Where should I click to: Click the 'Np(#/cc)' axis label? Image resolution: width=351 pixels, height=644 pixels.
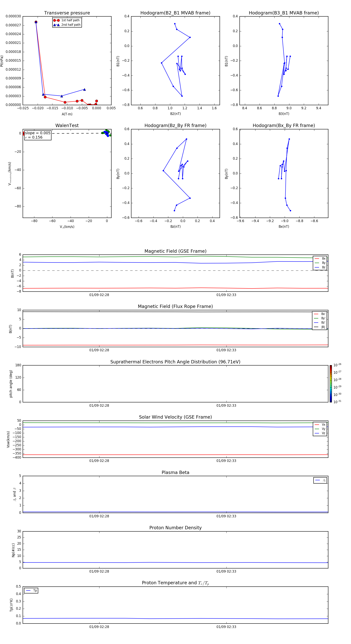pos(13,550)
